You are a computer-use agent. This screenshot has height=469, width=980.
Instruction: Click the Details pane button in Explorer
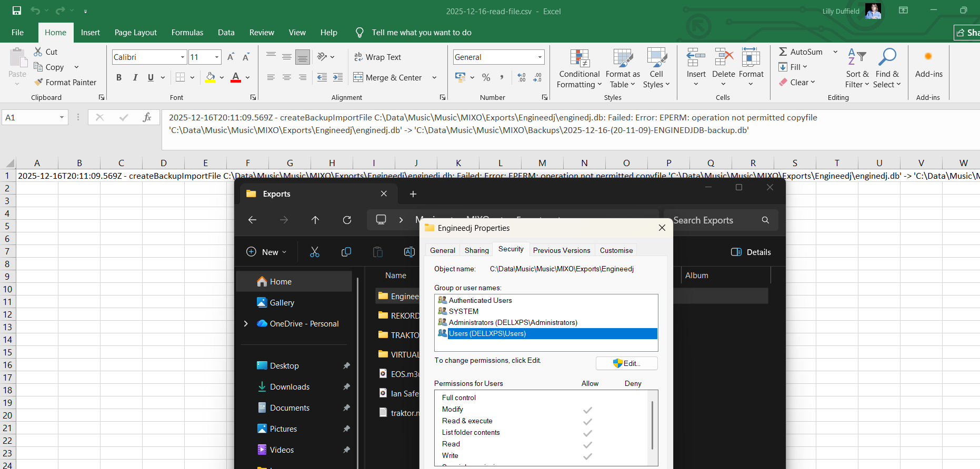point(751,252)
